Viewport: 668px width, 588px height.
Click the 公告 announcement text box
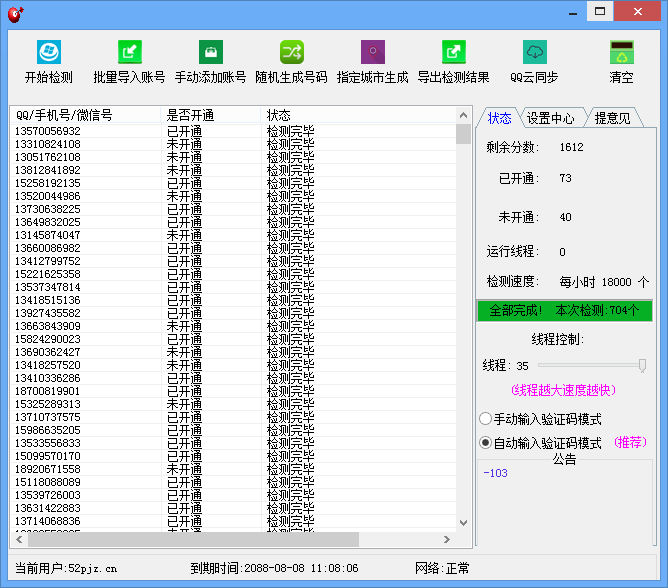point(565,500)
